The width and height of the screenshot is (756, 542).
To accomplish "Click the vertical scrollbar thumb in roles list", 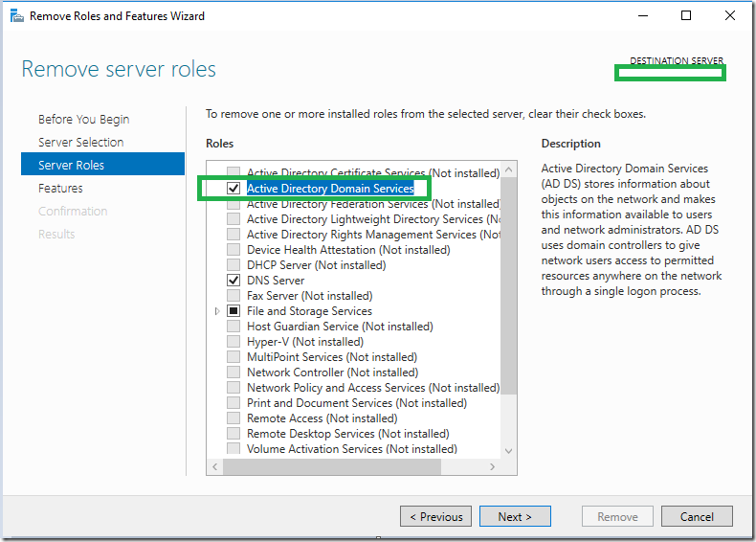I will (x=509, y=285).
